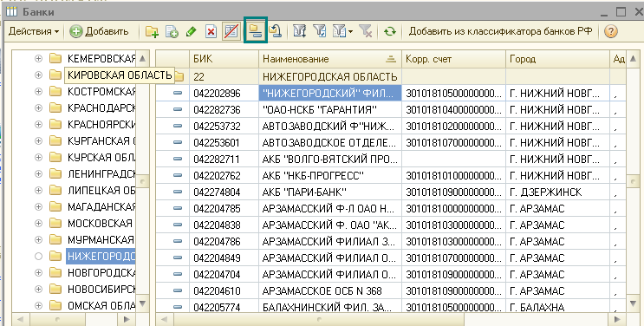Click bank table horizontal scrollbar right arrow
The height and width of the screenshot is (326, 644).
pyautogui.click(x=617, y=319)
